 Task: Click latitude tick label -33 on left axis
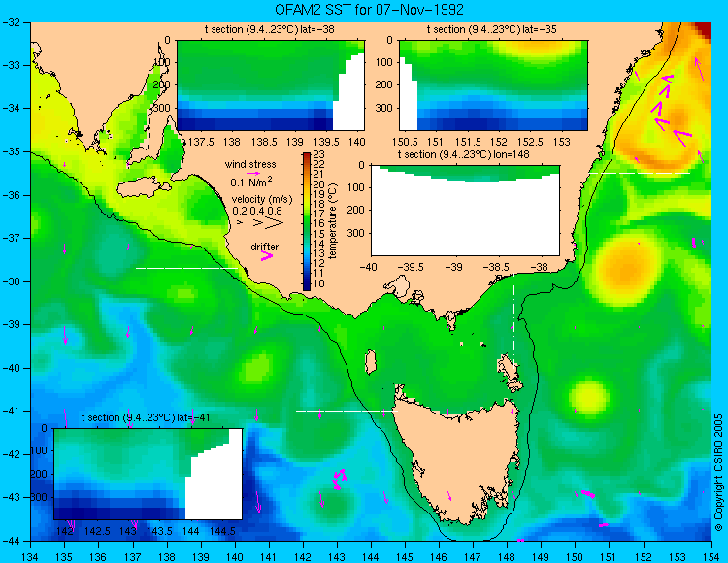coord(11,65)
